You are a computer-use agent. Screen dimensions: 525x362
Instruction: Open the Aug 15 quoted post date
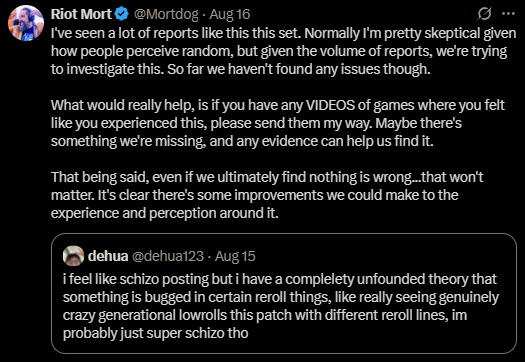tap(235, 256)
